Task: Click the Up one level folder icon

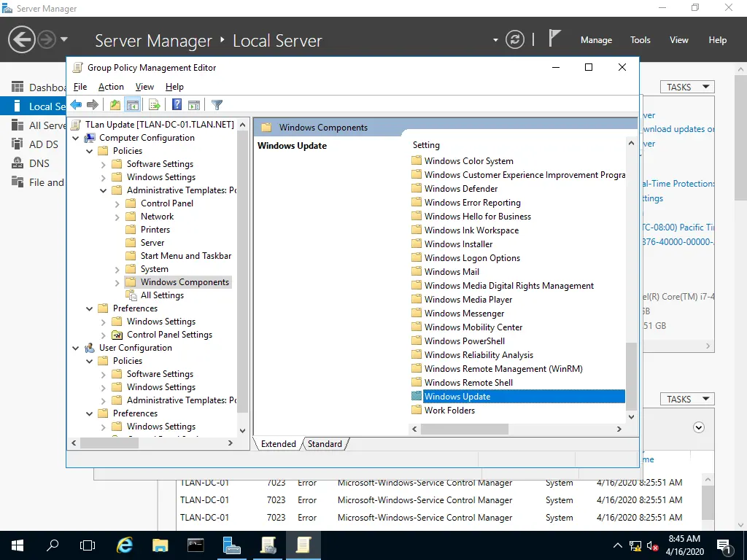Action: click(x=115, y=105)
